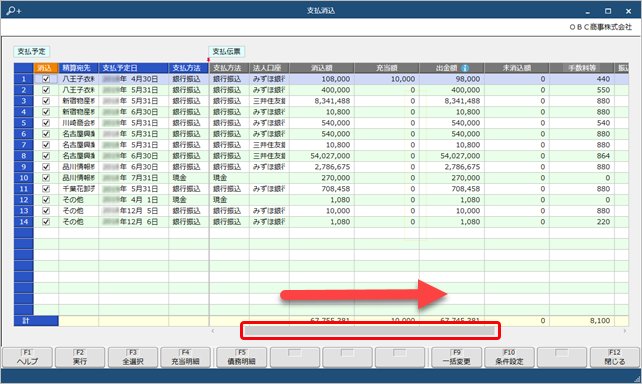Viewport: 642px width, 384px height.
Task: Click the magnifier zoom icon in title bar
Action: (x=13, y=11)
